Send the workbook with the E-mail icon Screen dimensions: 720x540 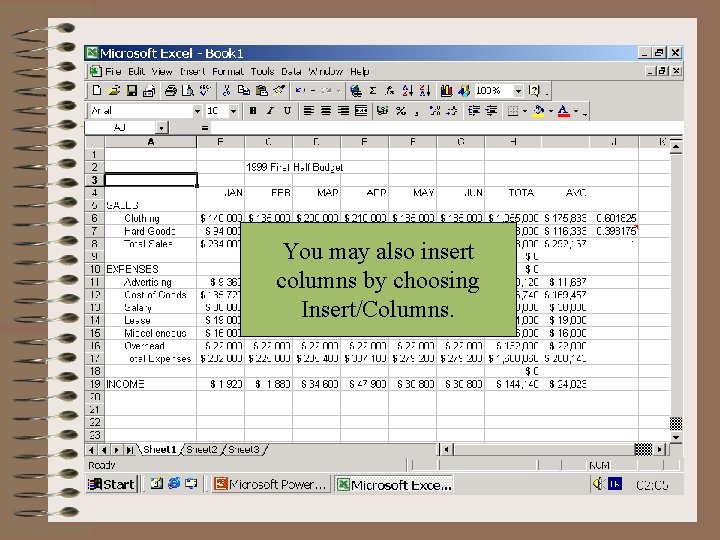click(149, 90)
